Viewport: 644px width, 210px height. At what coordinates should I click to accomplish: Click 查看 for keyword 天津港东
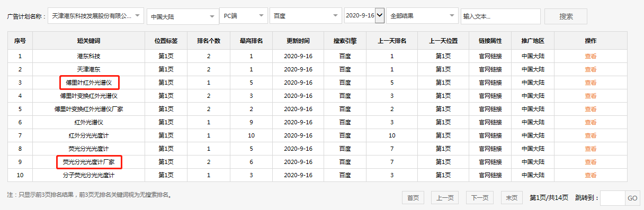591,69
